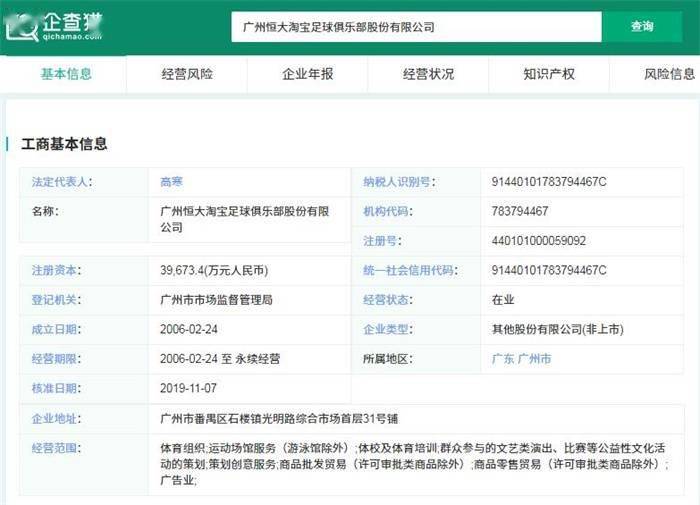Select the company address in 番禺区
The height and width of the screenshot is (505, 700).
pos(279,418)
